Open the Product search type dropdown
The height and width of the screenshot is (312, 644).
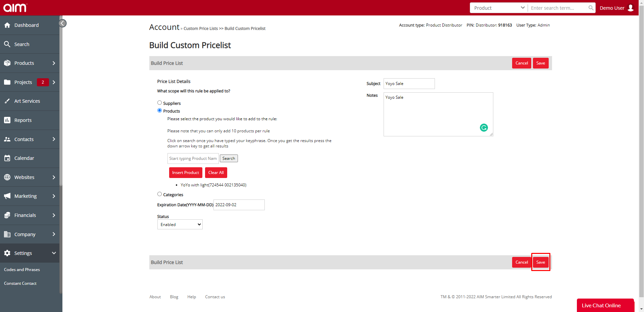click(x=499, y=8)
